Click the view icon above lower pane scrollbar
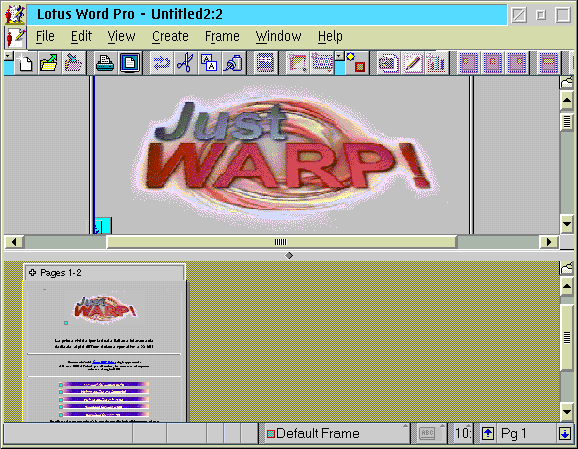The image size is (578, 449). pos(567,268)
